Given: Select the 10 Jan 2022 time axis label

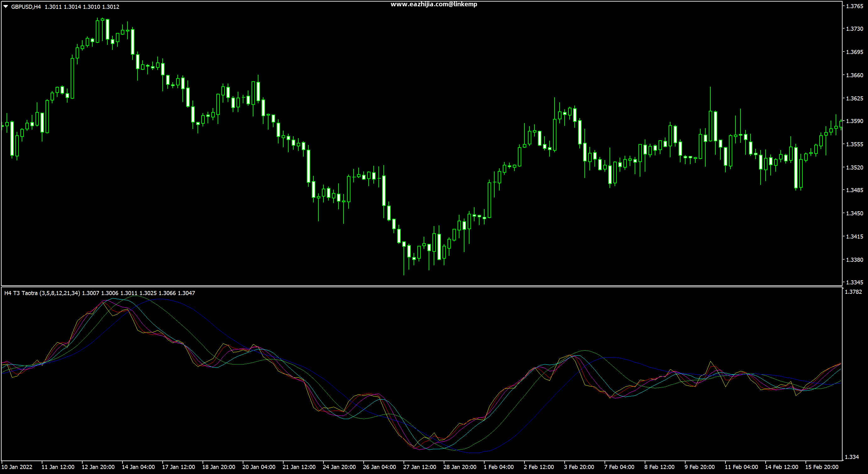Looking at the screenshot, I should tap(17, 467).
